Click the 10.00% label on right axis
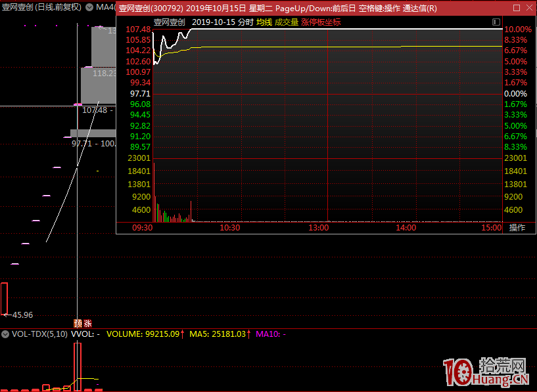 click(x=518, y=30)
